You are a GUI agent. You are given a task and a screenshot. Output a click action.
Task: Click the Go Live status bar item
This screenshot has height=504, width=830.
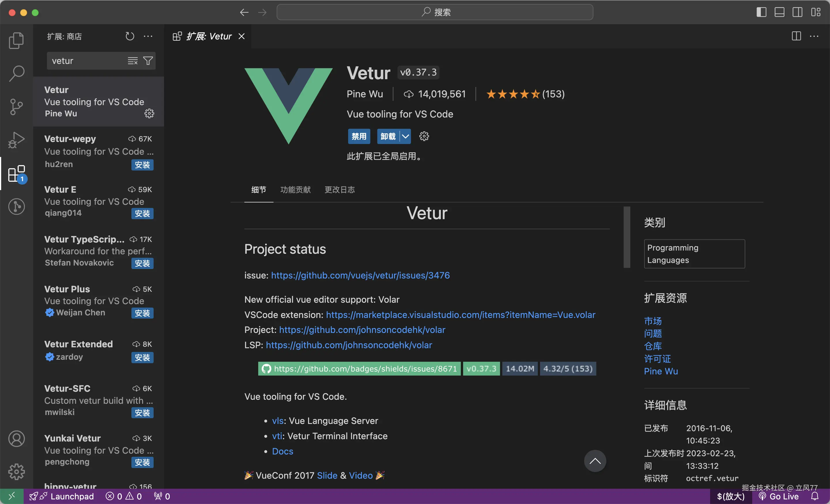tap(779, 496)
